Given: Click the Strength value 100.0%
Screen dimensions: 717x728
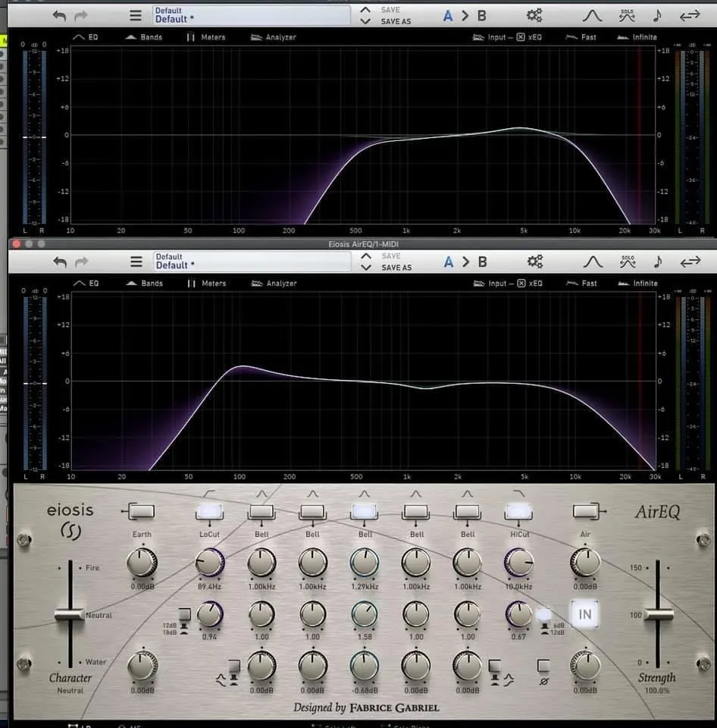Looking at the screenshot, I should point(656,691).
